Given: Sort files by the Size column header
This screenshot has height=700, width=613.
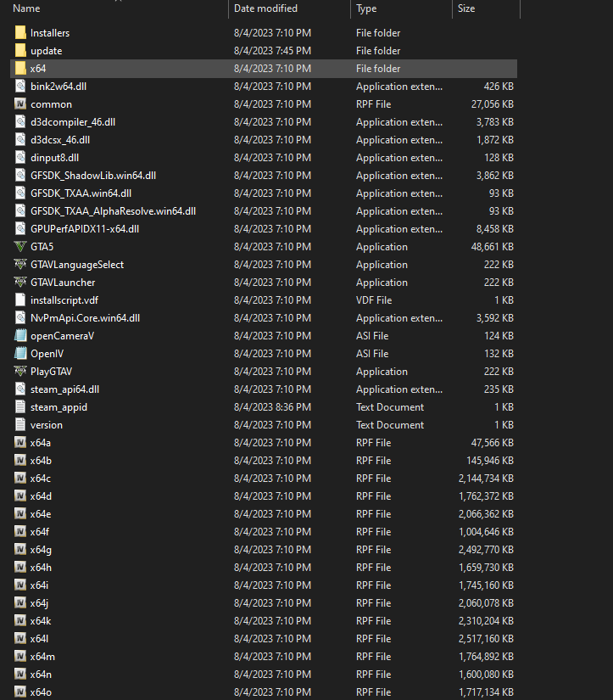Looking at the screenshot, I should (x=466, y=8).
